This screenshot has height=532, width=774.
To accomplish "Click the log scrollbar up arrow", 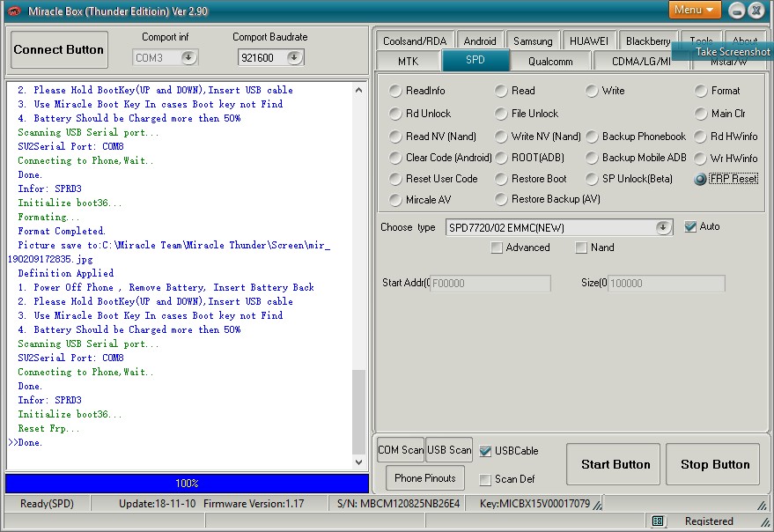I will [358, 90].
